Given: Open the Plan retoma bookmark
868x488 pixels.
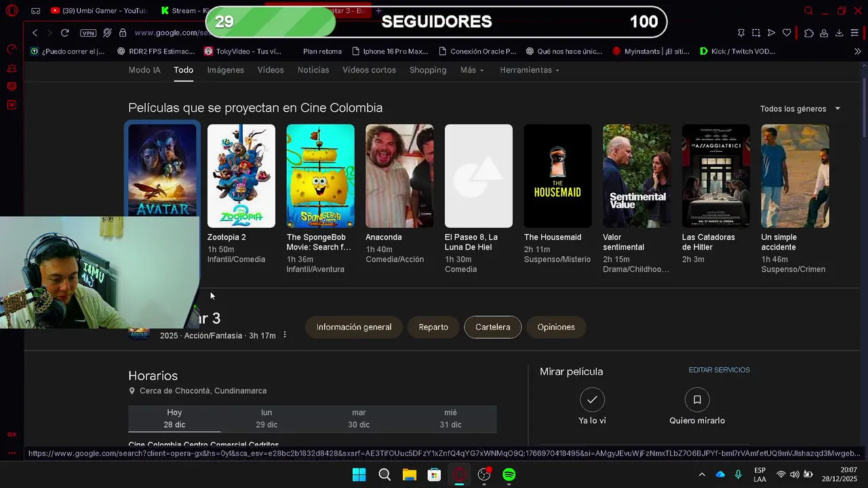Looking at the screenshot, I should point(322,52).
